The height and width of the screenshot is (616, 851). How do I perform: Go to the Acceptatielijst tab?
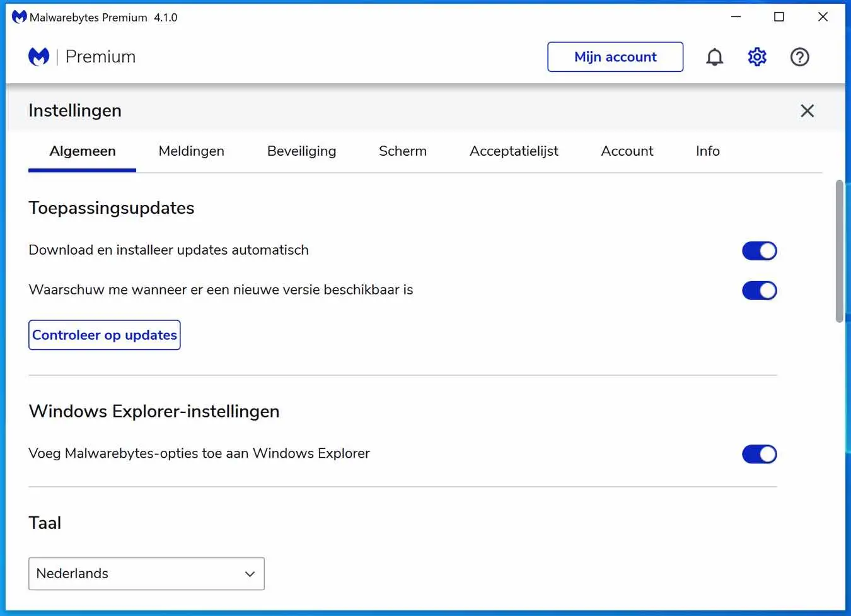(514, 151)
